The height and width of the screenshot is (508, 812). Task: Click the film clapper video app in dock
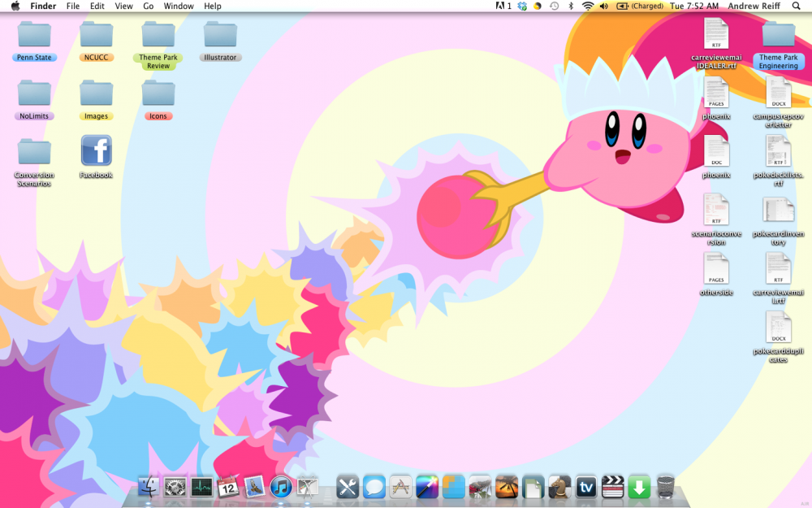(x=613, y=488)
